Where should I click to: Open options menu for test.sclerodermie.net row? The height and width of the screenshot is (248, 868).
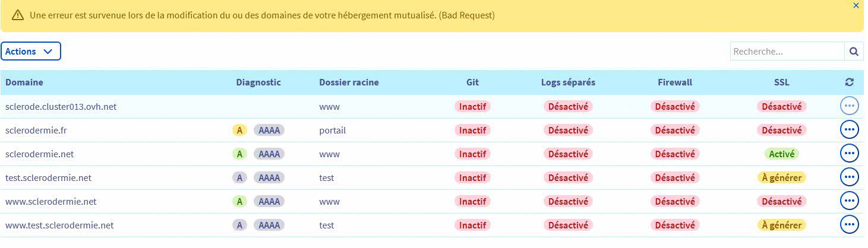coord(850,177)
